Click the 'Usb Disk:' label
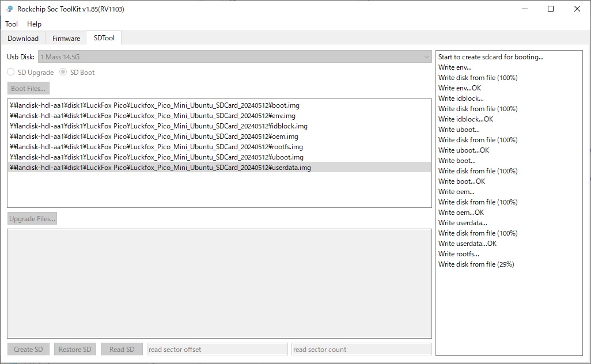Screen dimensions: 591x364 pos(21,57)
